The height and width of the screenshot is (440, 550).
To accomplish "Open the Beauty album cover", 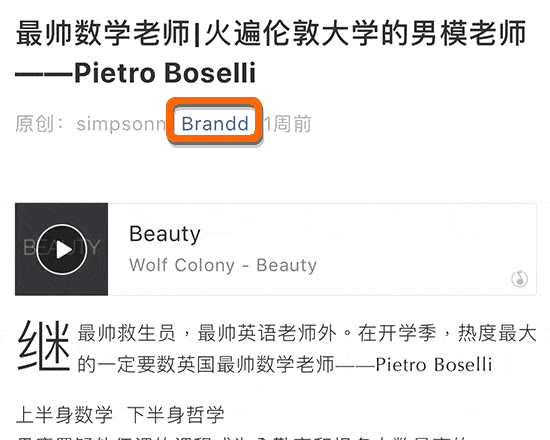I will (x=61, y=249).
